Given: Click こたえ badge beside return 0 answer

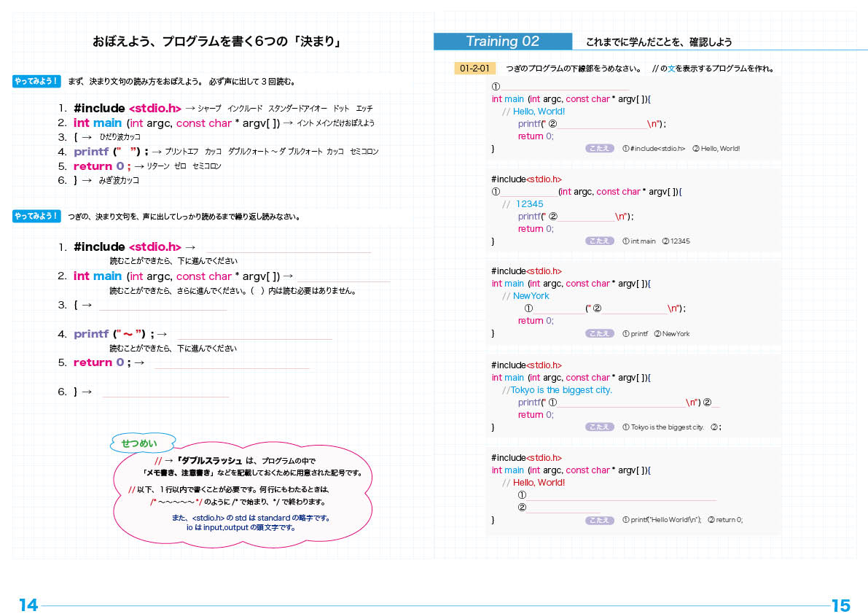Looking at the screenshot, I should [x=599, y=520].
